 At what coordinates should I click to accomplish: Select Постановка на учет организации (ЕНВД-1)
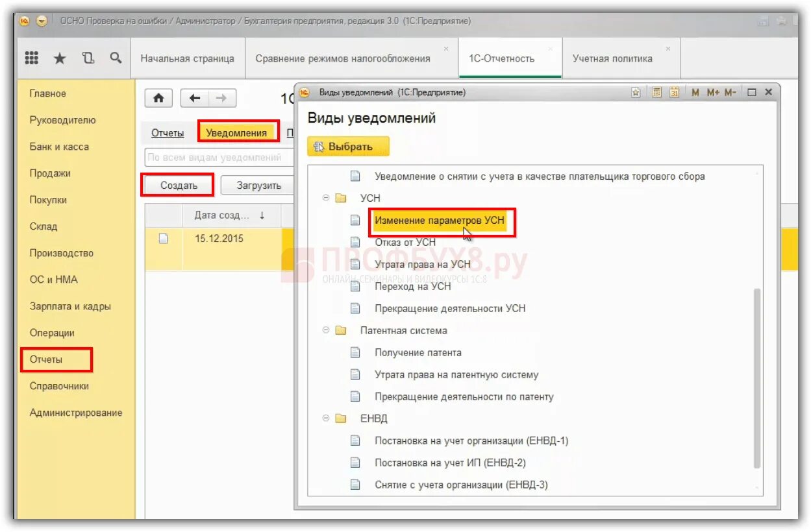click(x=471, y=441)
